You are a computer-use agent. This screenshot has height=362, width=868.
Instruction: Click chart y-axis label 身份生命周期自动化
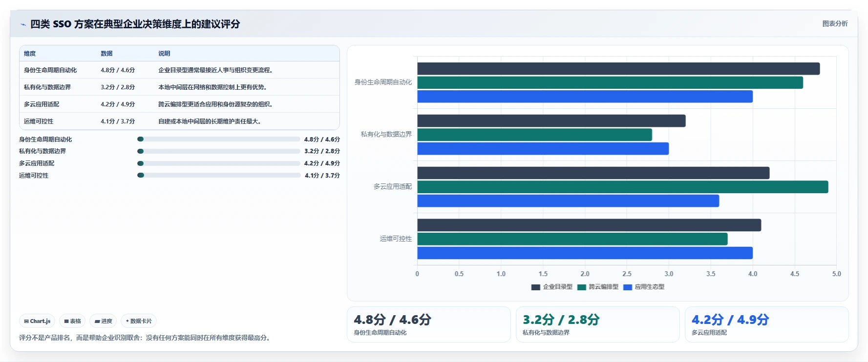pyautogui.click(x=383, y=82)
